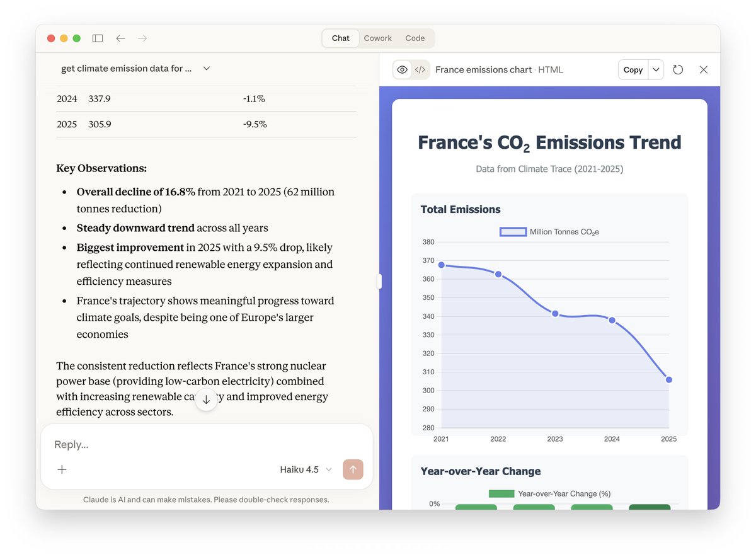Click the back navigation arrow
The width and height of the screenshot is (756, 557).
[120, 38]
